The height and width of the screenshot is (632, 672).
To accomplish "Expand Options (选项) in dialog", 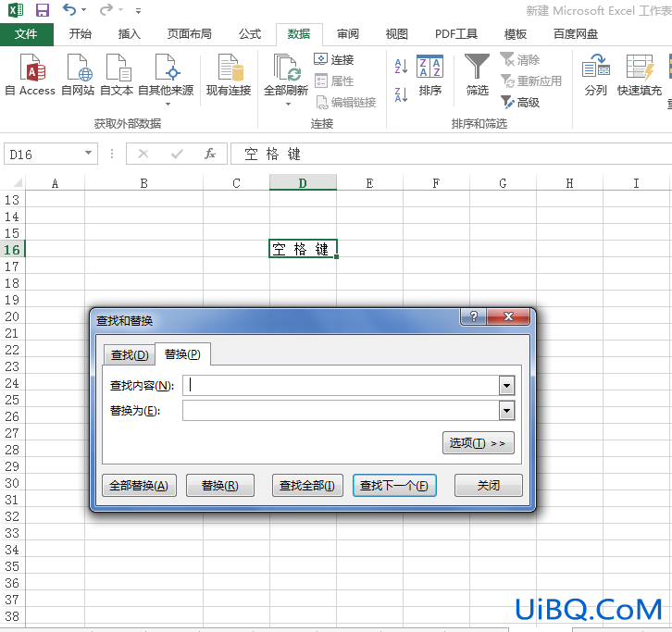I will pos(479,442).
